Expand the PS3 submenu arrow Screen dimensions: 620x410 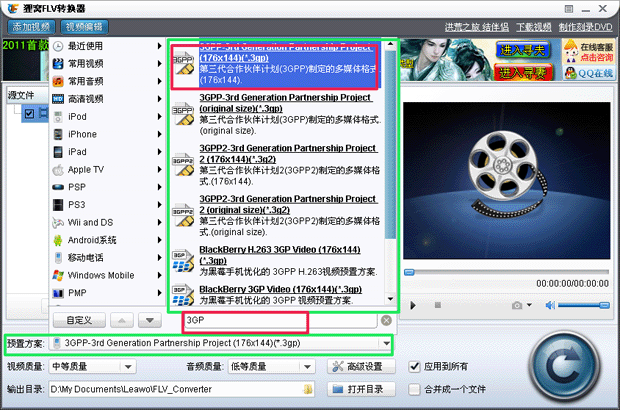(x=159, y=204)
